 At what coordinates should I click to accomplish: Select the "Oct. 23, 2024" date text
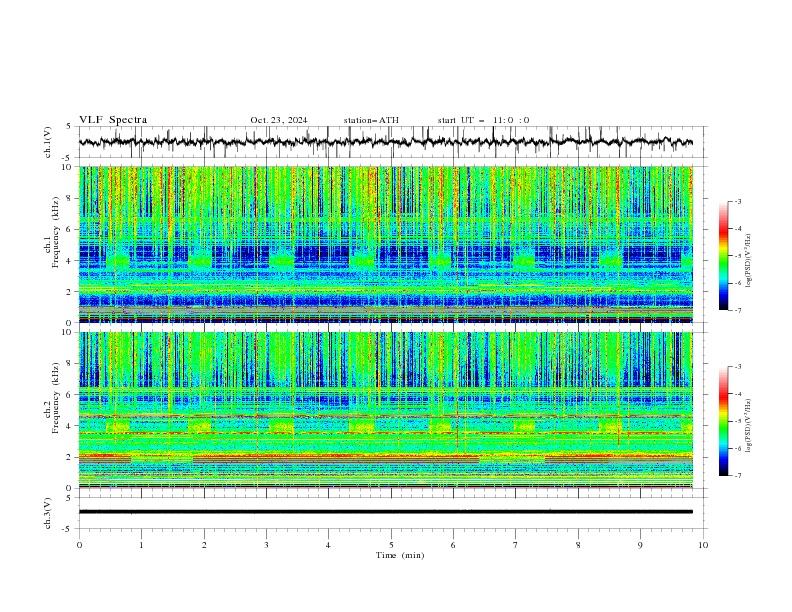tap(279, 120)
